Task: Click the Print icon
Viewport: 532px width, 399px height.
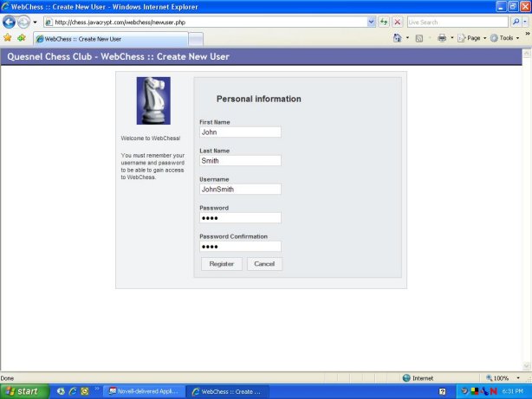Action: pyautogui.click(x=442, y=38)
